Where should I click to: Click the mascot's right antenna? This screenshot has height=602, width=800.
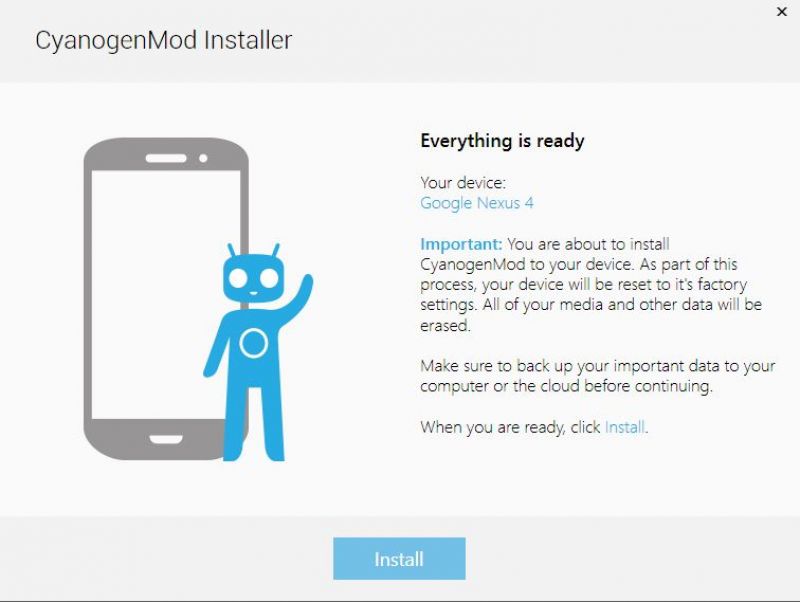coord(276,250)
